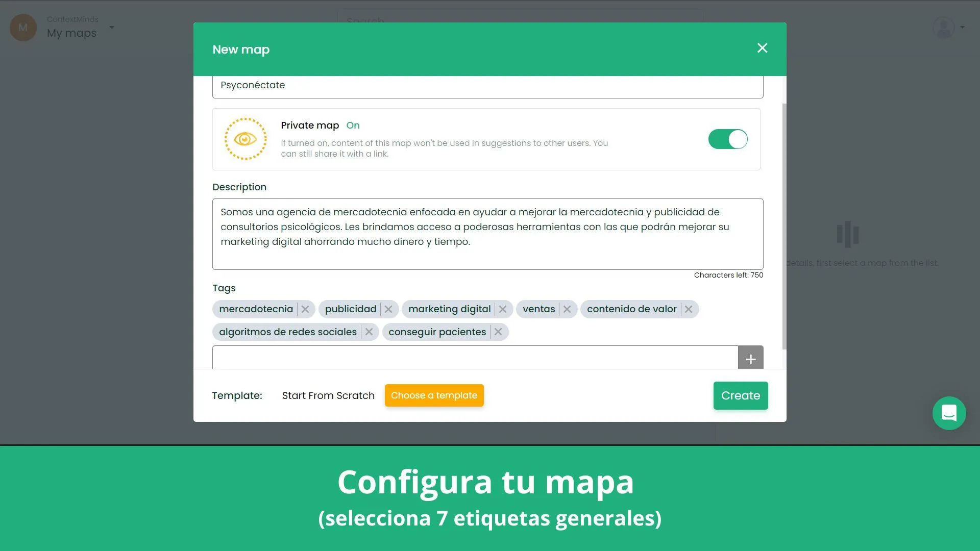Open the Choose a template options
This screenshot has height=551, width=980.
coord(434,395)
